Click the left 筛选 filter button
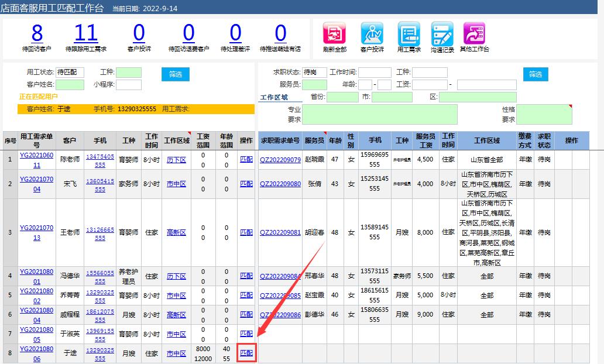Image resolution: width=604 pixels, height=364 pixels. click(174, 74)
